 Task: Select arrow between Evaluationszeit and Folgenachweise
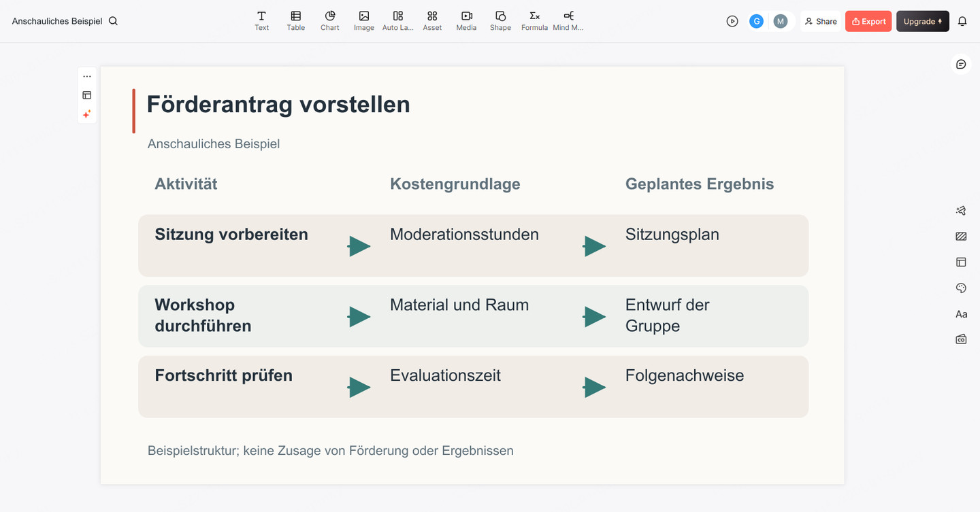(x=594, y=388)
